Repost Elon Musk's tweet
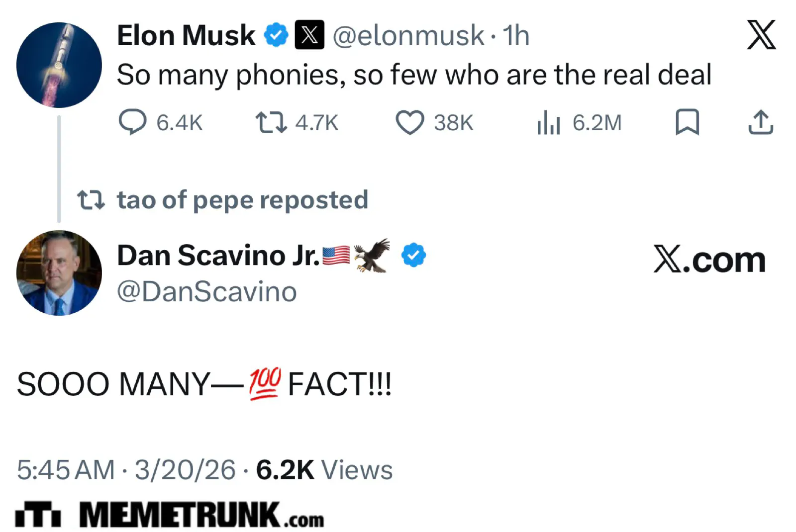The width and height of the screenshot is (796, 532). pos(271,122)
